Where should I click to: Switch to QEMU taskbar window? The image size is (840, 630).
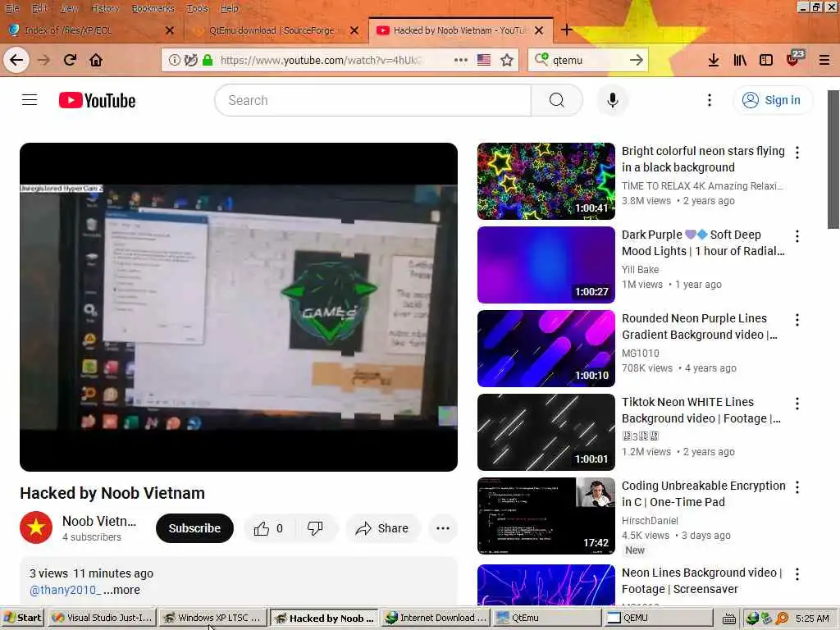pos(657,618)
